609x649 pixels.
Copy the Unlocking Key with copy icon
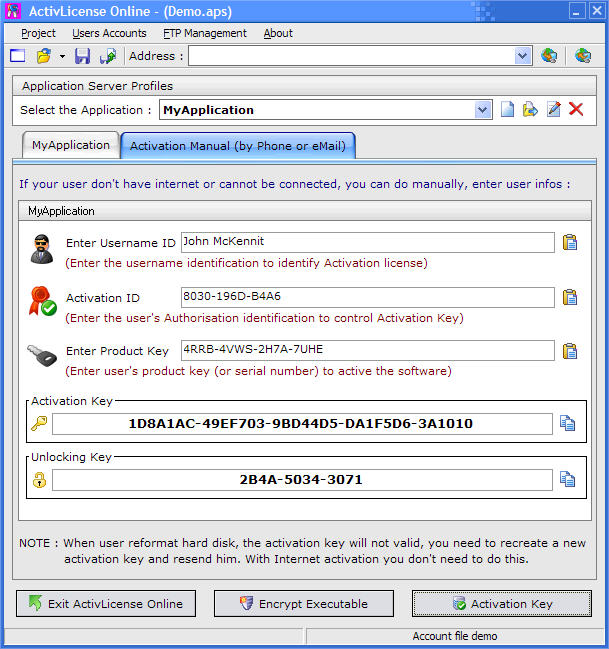pos(567,479)
